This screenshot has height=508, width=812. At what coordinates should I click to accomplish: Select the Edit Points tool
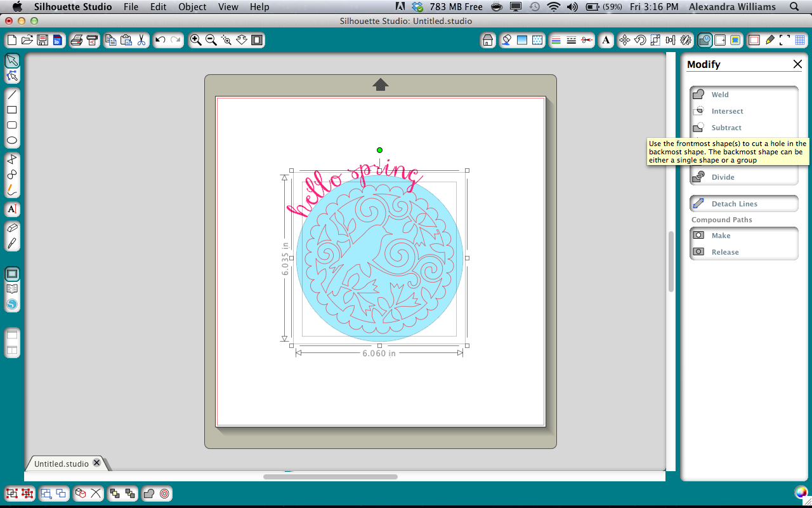(x=12, y=76)
